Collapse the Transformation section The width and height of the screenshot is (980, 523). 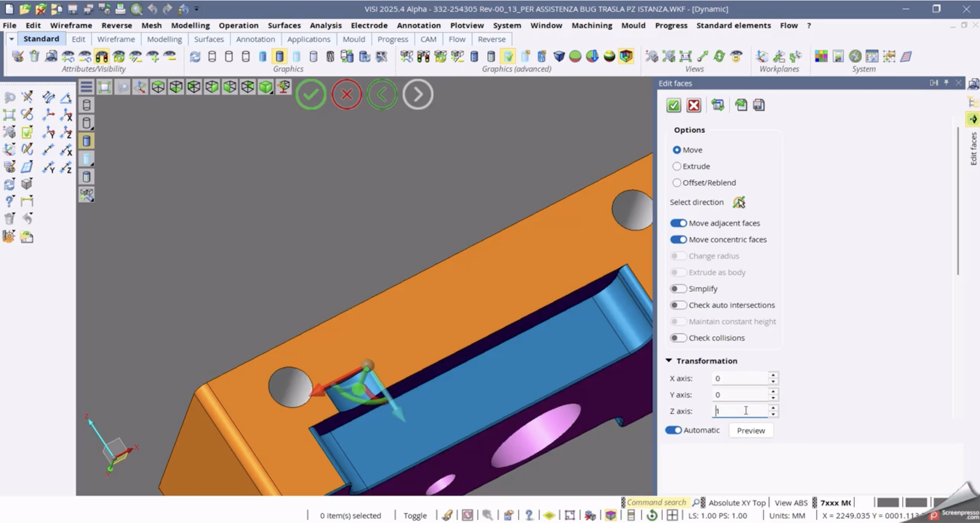(x=668, y=360)
